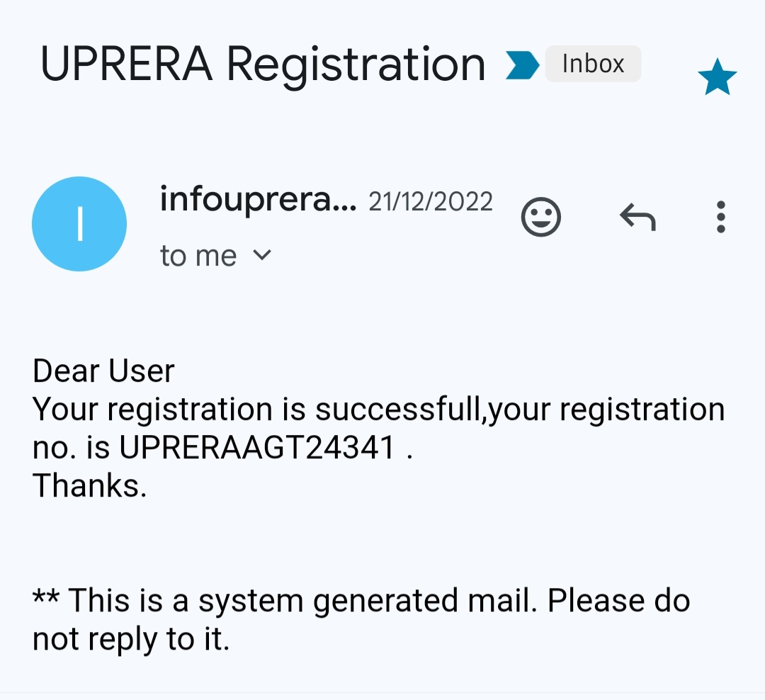Viewport: 765px width, 700px height.
Task: Tap the word 'Registration' in the subject
Action: pos(356,64)
